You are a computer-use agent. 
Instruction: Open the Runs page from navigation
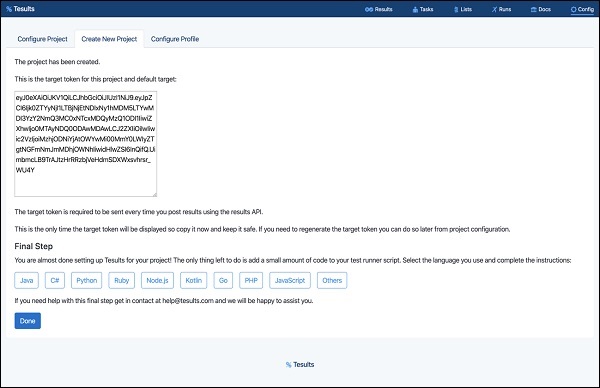coord(501,9)
